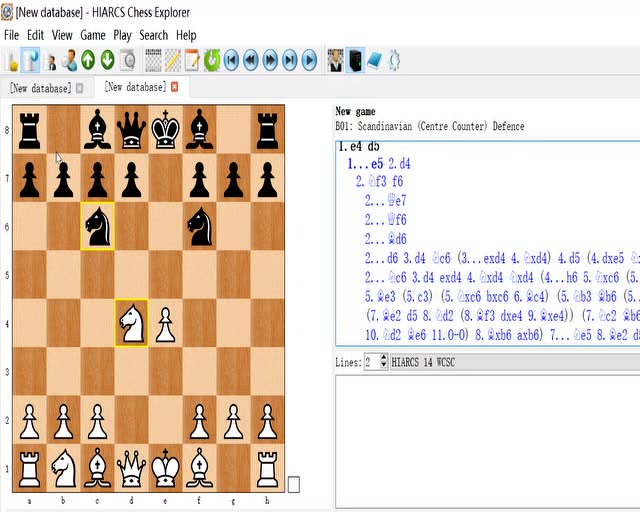Step back one move button
640x512 pixels.
click(251, 60)
